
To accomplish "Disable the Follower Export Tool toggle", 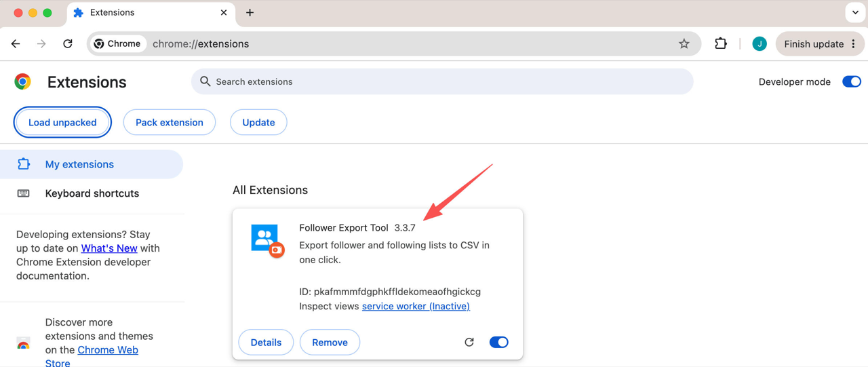I will (499, 343).
